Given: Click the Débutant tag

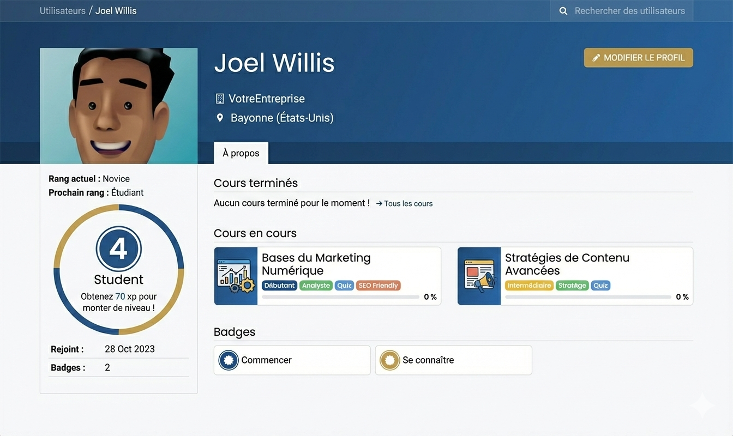Looking at the screenshot, I should [x=280, y=286].
